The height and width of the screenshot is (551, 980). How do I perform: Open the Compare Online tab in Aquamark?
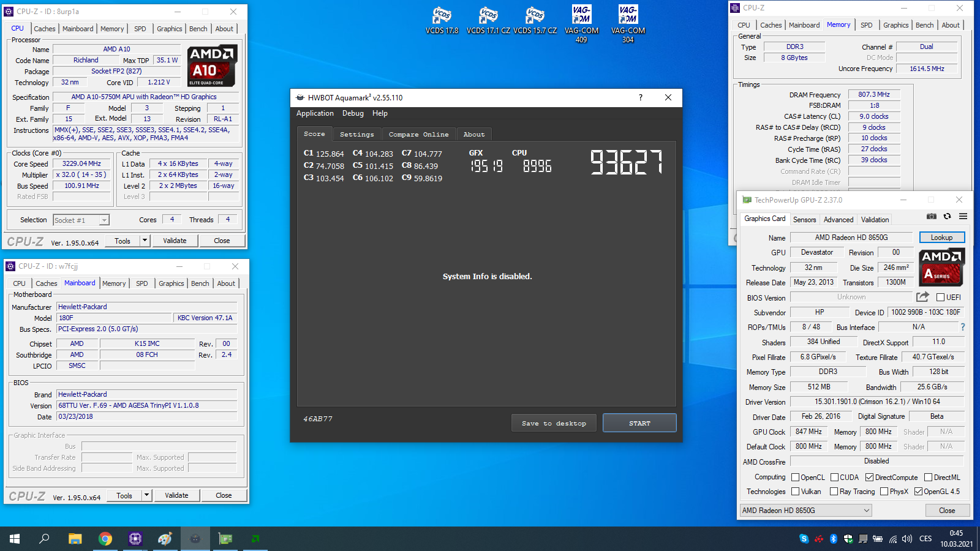(x=419, y=134)
